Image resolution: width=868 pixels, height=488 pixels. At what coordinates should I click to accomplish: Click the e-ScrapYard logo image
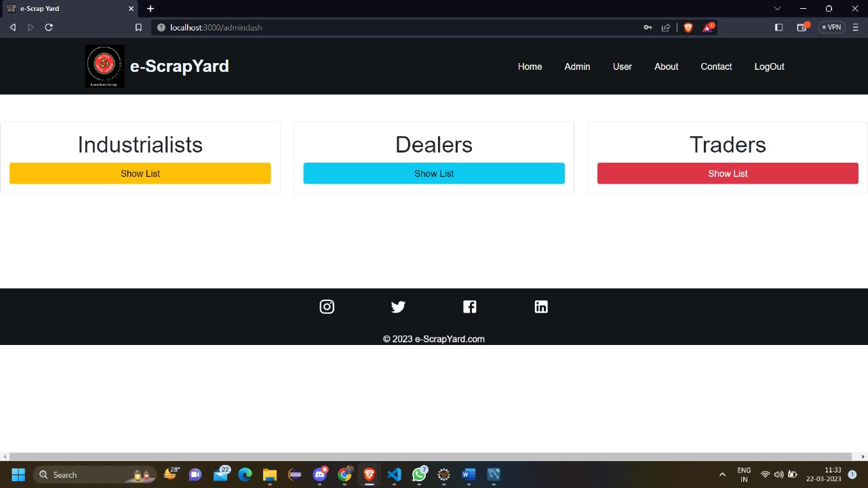click(x=104, y=66)
